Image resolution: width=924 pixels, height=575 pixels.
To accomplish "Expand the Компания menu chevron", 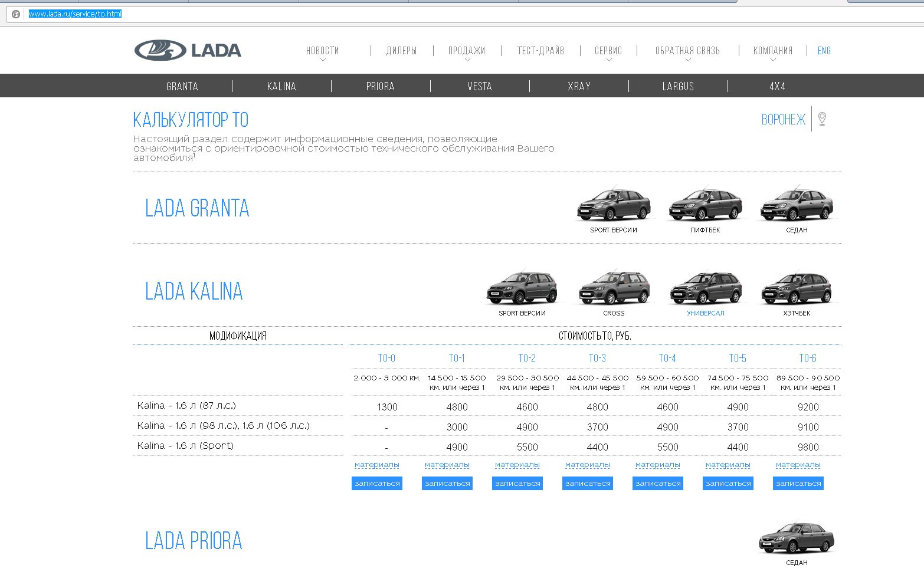I will [x=773, y=60].
